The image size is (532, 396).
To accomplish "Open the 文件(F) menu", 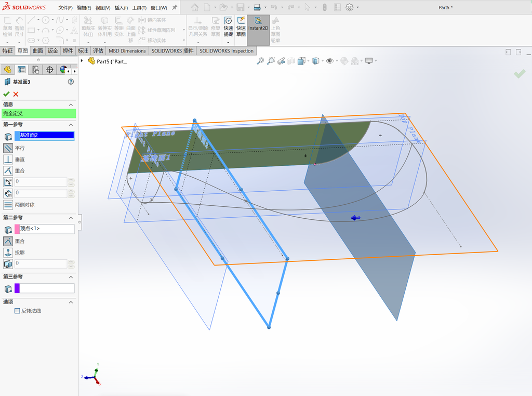I will (65, 7).
